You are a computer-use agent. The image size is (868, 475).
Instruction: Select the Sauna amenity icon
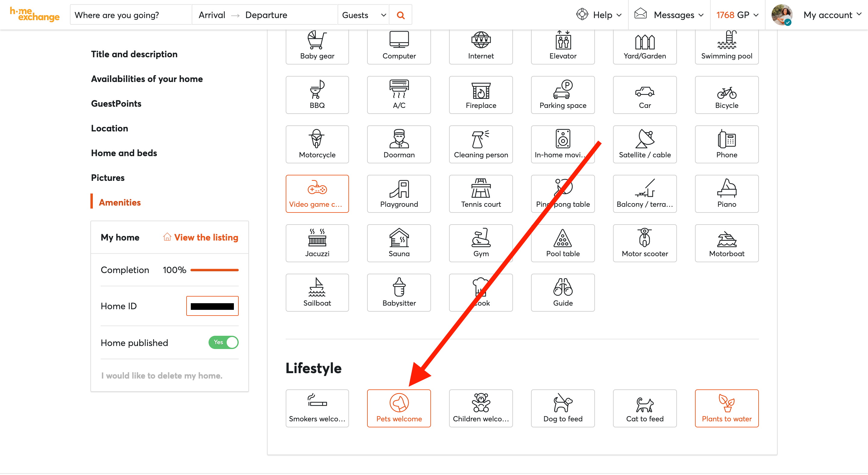pos(399,243)
